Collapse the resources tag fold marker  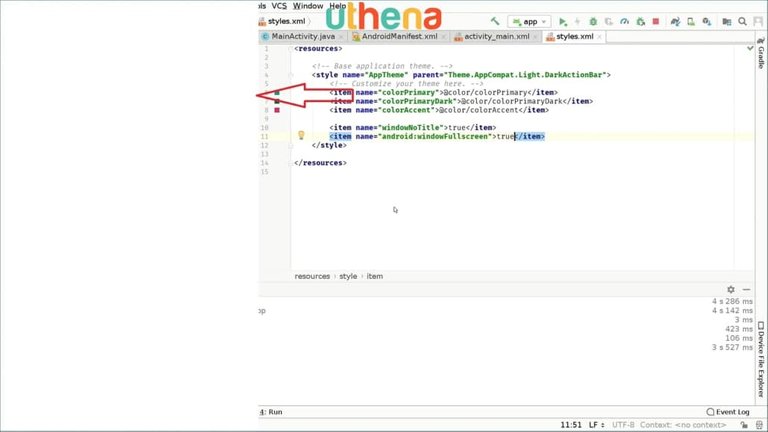[x=290, y=49]
